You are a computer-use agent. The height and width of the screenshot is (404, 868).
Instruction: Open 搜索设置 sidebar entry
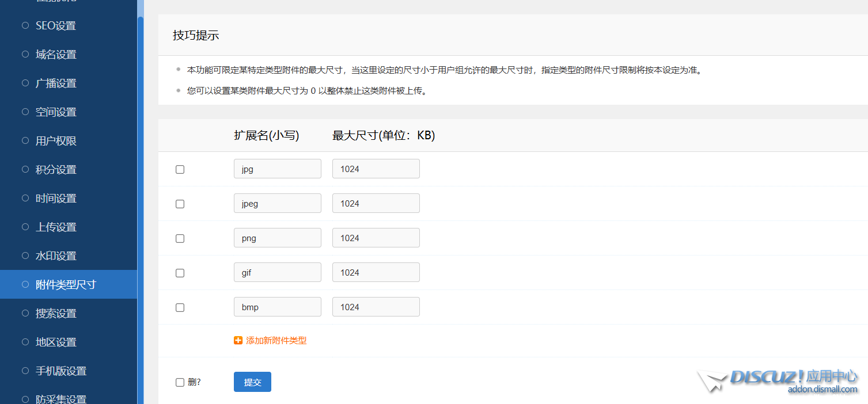pyautogui.click(x=56, y=313)
